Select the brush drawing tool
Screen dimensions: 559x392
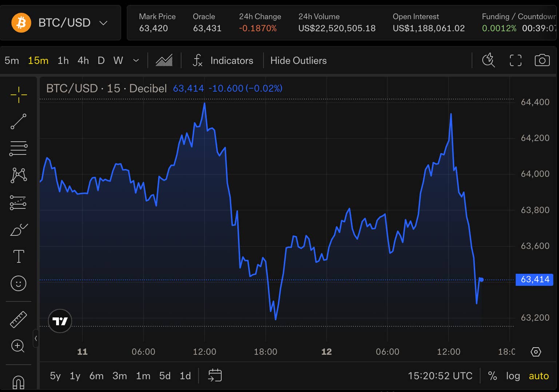coord(19,230)
